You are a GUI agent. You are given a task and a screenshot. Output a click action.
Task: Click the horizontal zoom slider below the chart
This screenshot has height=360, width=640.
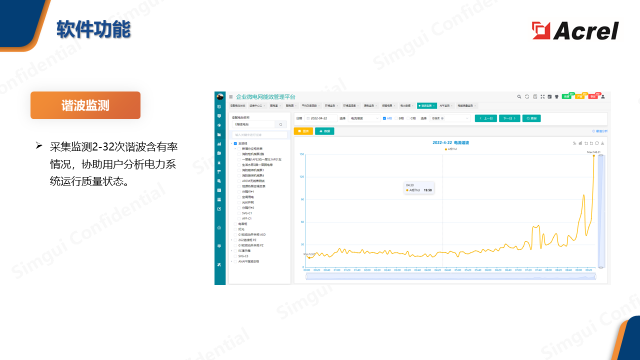coord(451,277)
